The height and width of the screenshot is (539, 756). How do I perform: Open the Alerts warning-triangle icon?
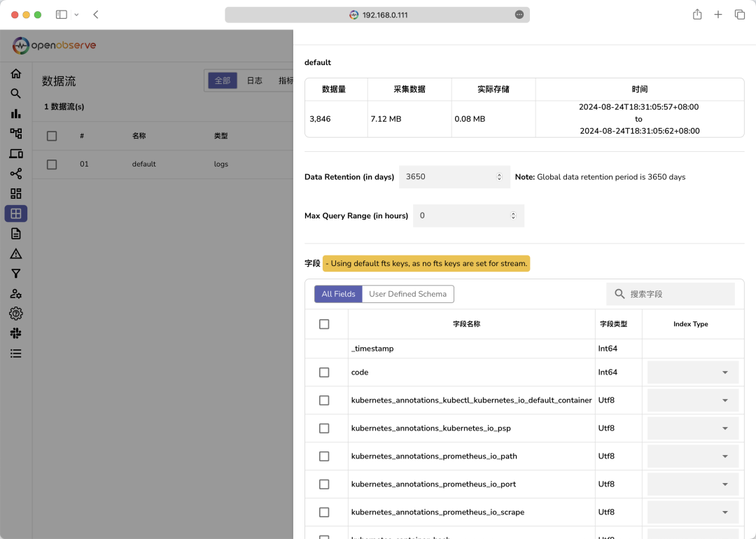click(x=15, y=253)
